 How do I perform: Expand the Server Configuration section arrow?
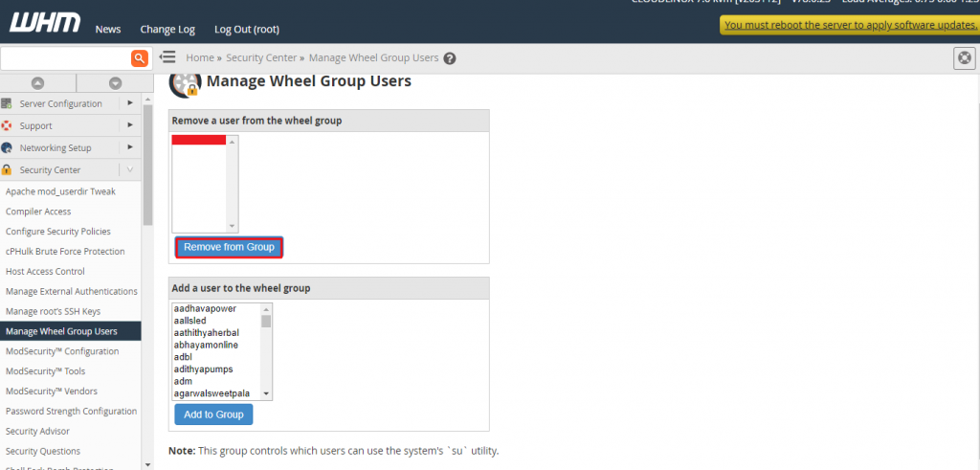[130, 103]
